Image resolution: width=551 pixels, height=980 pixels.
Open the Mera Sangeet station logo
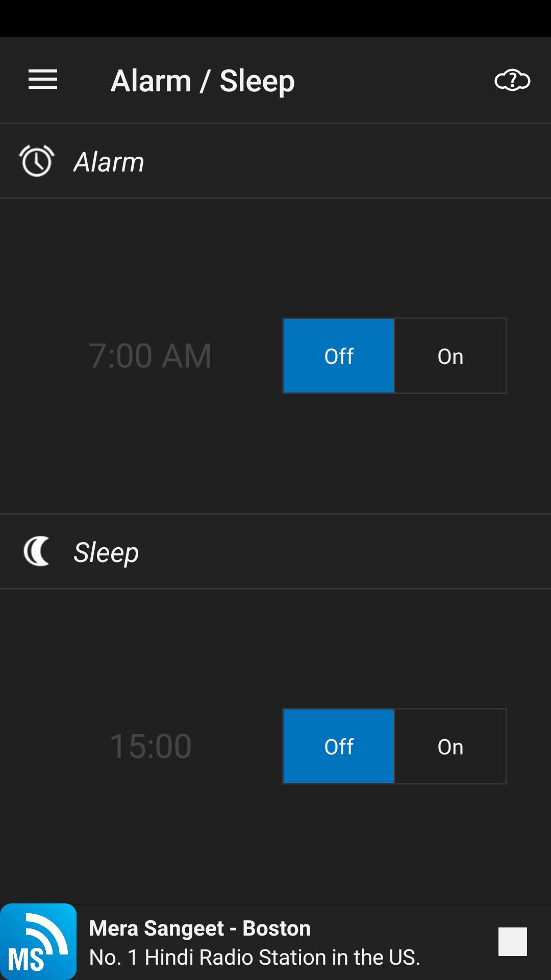pos(38,941)
